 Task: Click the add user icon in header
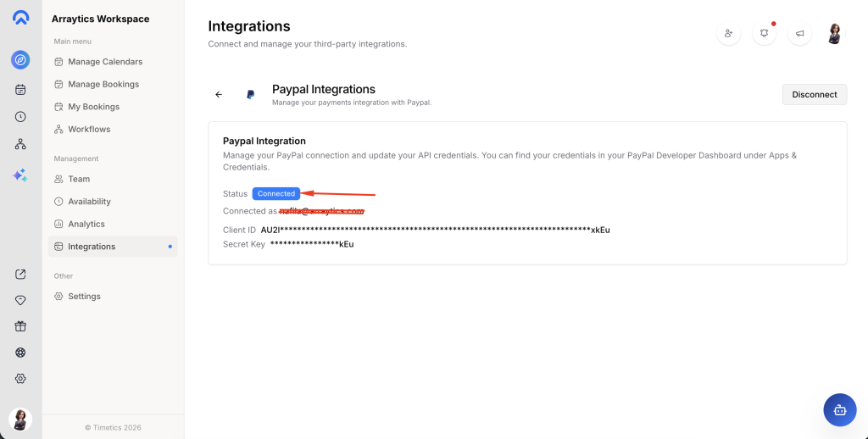pos(728,34)
